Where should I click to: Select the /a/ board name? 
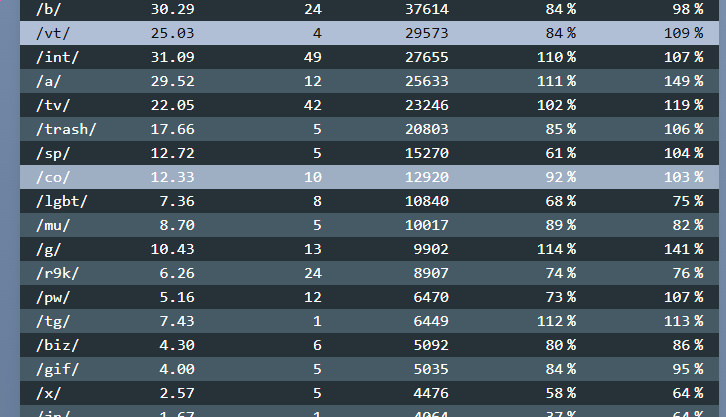point(49,81)
